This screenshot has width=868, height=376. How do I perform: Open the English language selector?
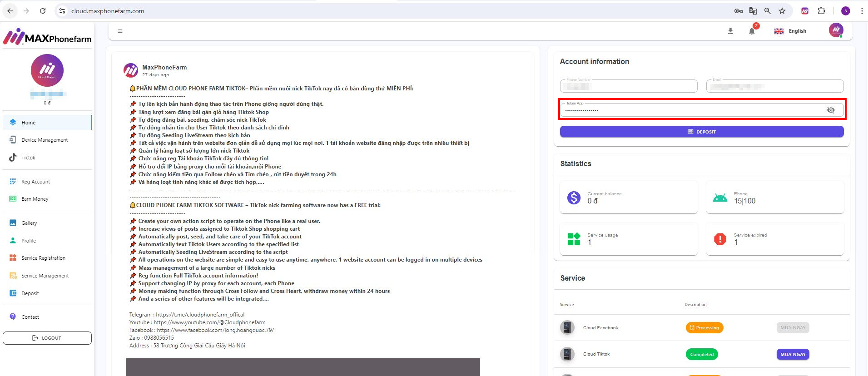coord(790,31)
